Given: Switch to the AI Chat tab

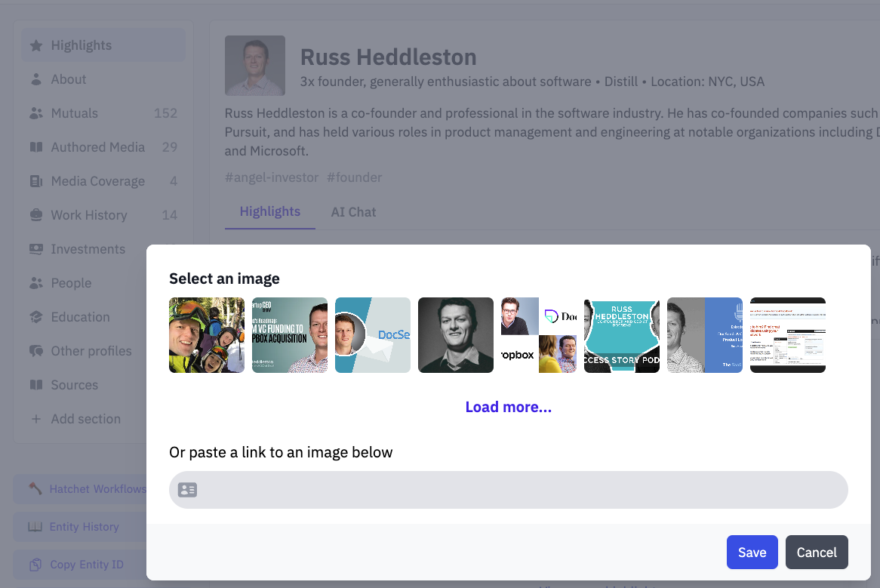Looking at the screenshot, I should pos(353,212).
